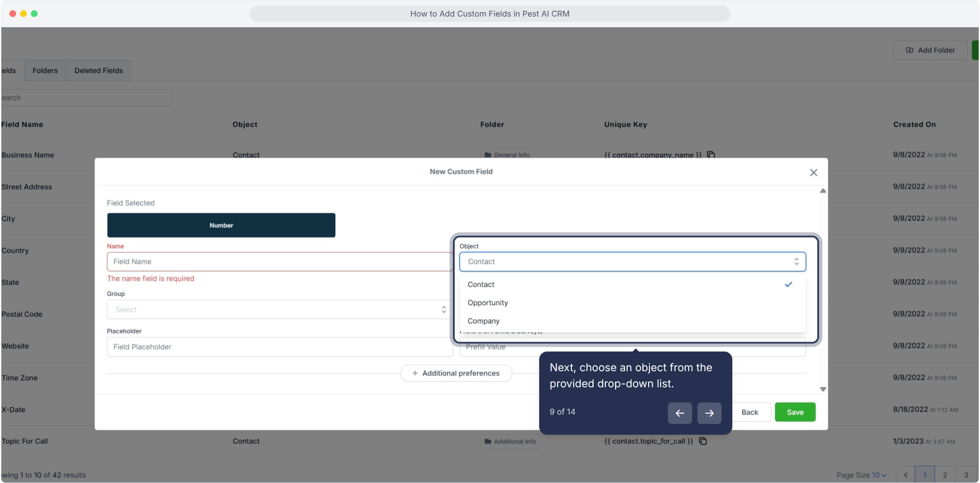Go to pagination page 2
The height and width of the screenshot is (483, 980).
(945, 475)
